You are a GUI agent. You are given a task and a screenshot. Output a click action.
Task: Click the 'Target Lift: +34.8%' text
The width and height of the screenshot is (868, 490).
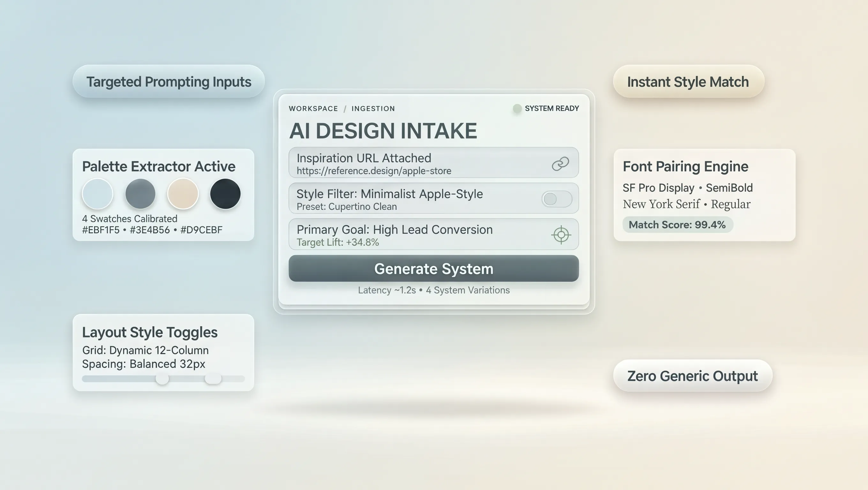pyautogui.click(x=338, y=242)
